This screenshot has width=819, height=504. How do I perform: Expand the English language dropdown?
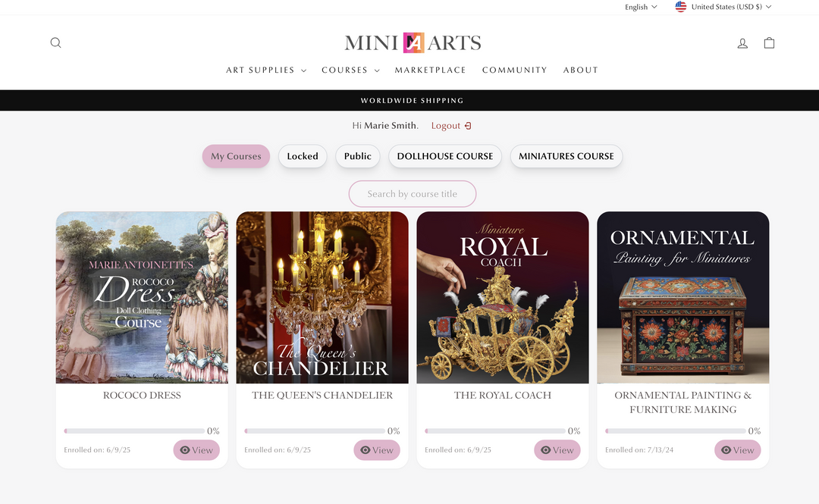pos(641,7)
